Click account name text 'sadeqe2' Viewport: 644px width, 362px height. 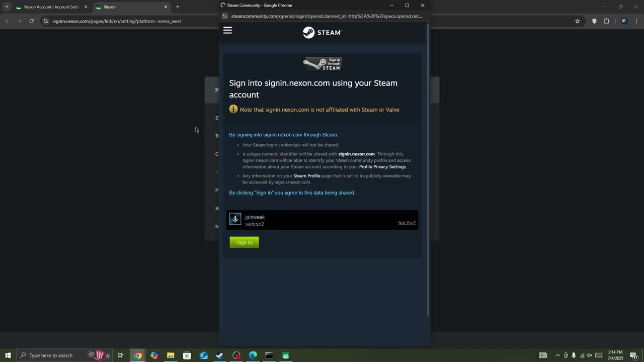(x=255, y=224)
